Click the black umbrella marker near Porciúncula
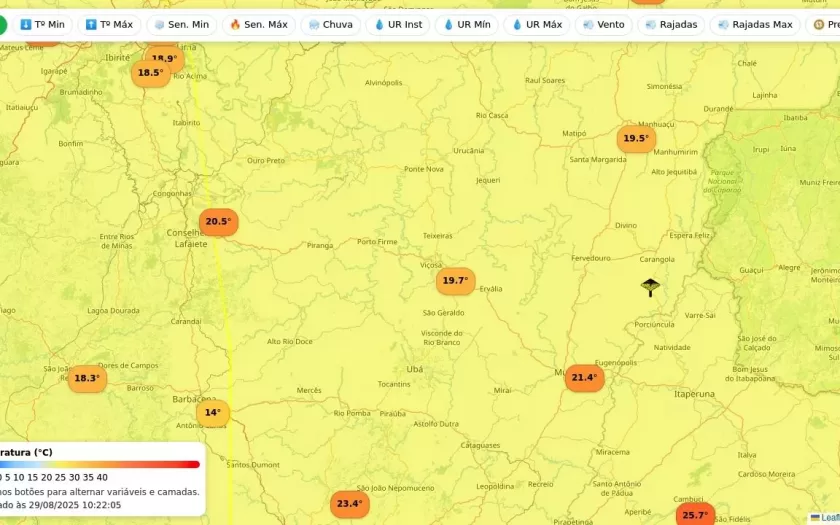This screenshot has width=840, height=525. pyautogui.click(x=650, y=287)
